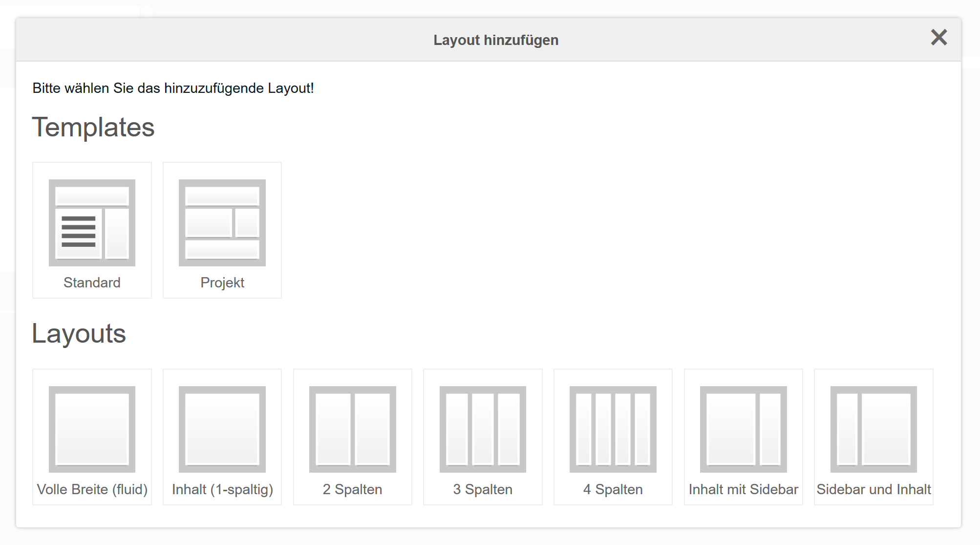Close the 'Layout hinzufügen' dialog
This screenshot has width=980, height=545.
[x=939, y=38]
